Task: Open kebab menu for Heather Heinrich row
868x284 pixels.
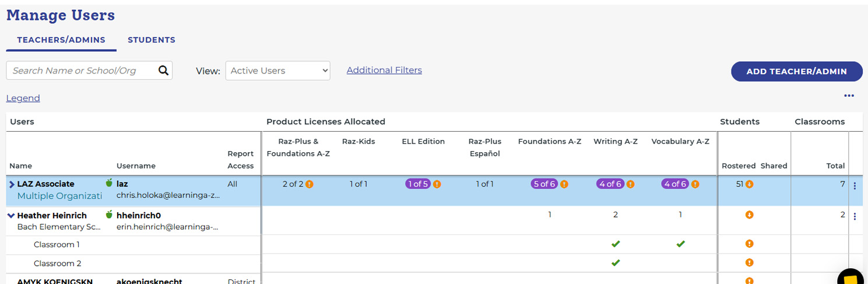Action: click(x=855, y=216)
